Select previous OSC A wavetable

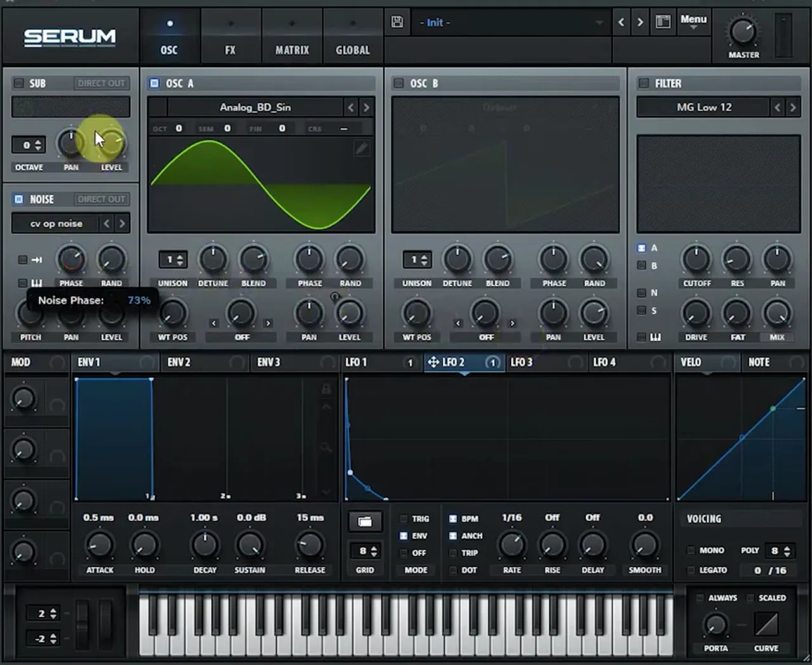point(351,107)
